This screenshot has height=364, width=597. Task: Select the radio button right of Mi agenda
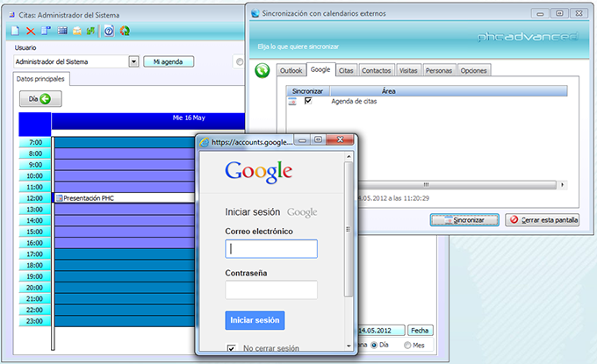coord(240,61)
